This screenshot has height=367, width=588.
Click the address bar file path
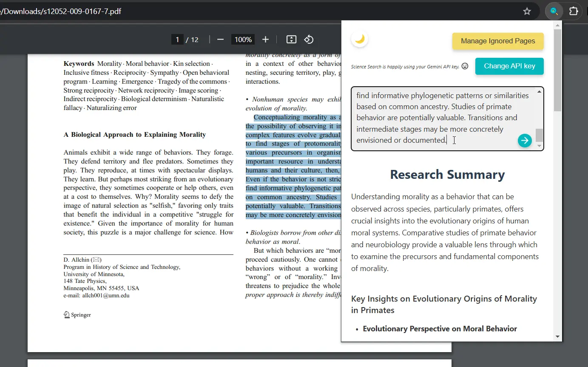61,11
